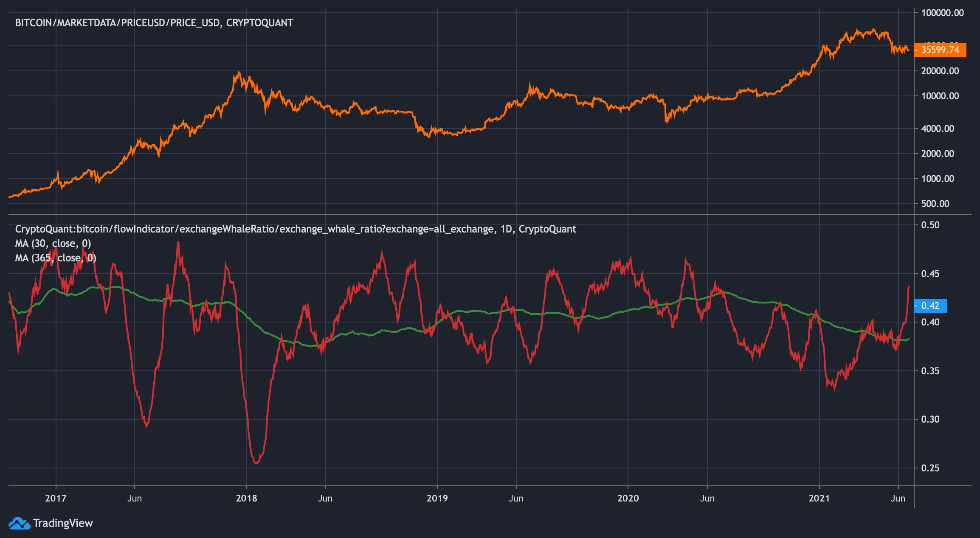
Task: Click the 2019 time axis label
Action: (437, 498)
